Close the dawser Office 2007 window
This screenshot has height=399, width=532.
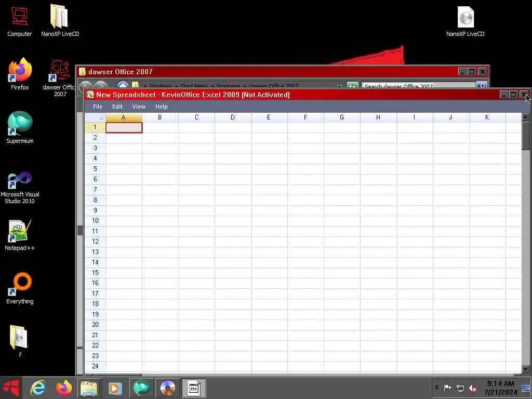482,72
